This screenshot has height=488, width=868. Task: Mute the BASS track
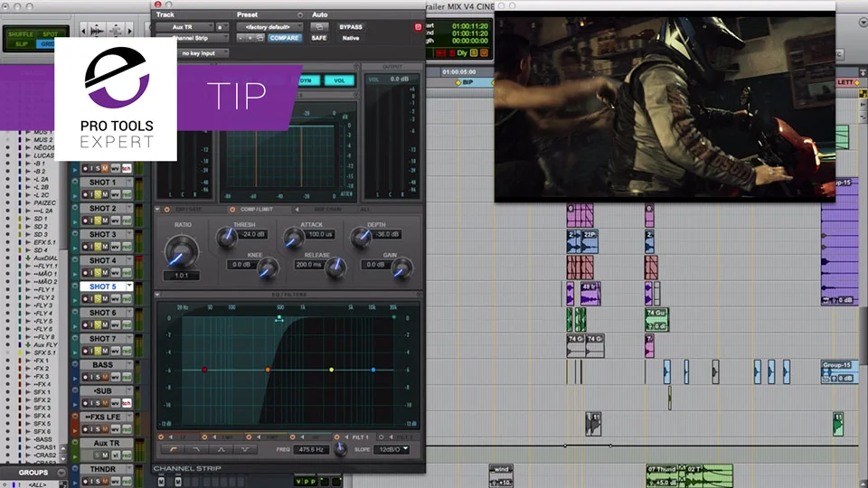(105, 377)
